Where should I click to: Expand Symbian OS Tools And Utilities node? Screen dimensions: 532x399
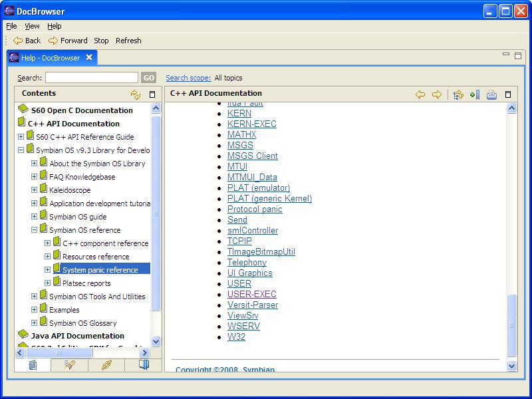tap(34, 296)
